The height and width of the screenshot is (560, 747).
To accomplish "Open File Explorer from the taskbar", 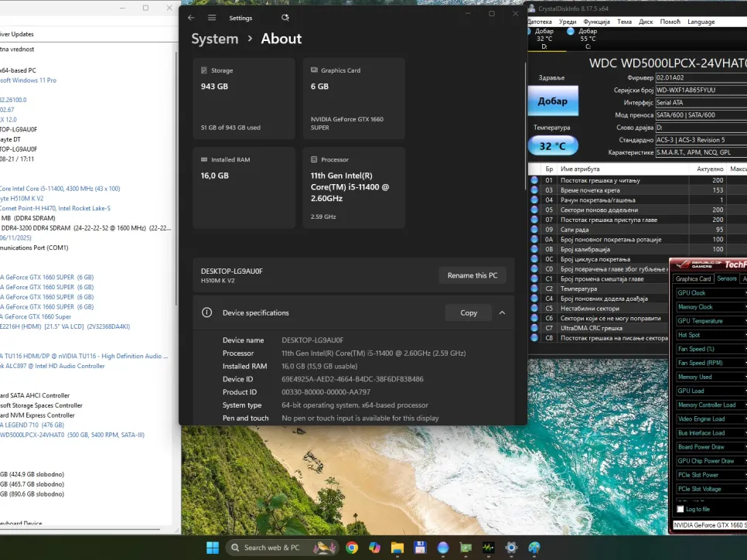I will pos(397,548).
